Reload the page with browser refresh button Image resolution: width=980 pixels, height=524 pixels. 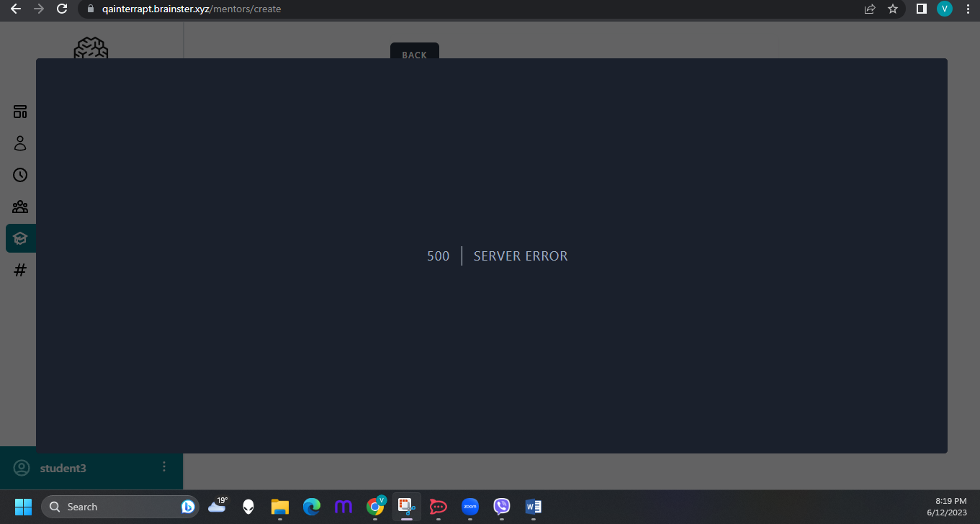coord(62,9)
